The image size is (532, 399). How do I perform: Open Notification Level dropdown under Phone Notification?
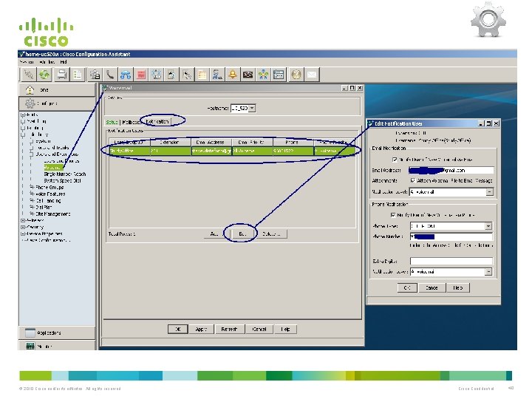(488, 272)
